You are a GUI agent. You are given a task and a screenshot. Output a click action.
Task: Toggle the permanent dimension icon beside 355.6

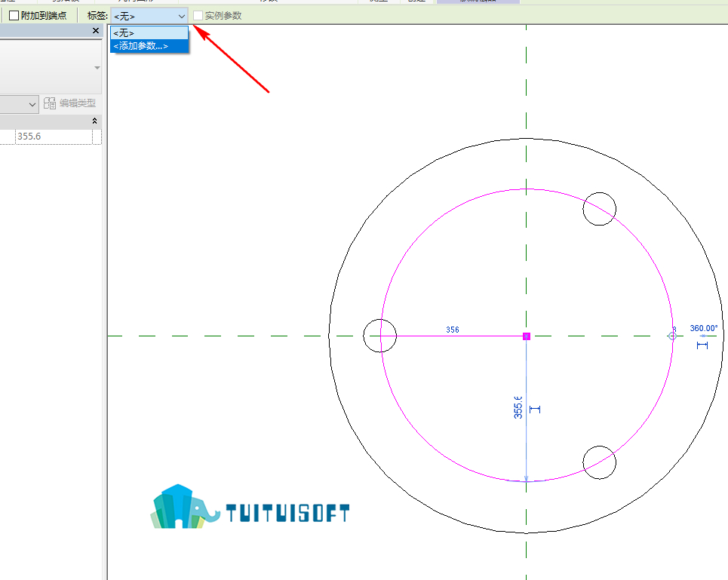pos(535,410)
